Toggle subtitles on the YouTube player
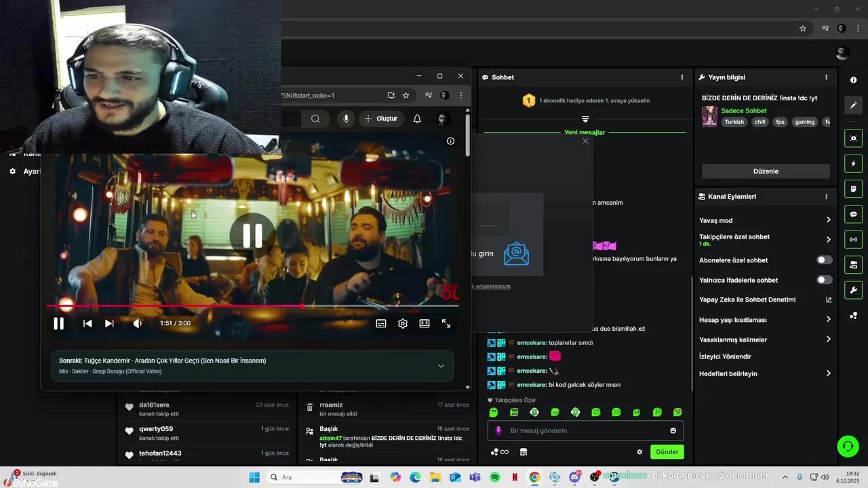 pyautogui.click(x=381, y=323)
